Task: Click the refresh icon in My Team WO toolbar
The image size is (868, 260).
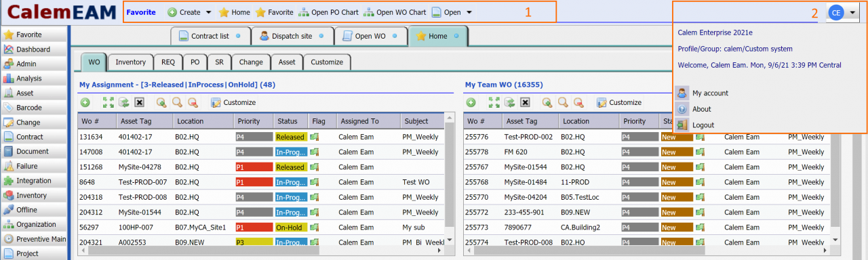Action: pyautogui.click(x=509, y=102)
